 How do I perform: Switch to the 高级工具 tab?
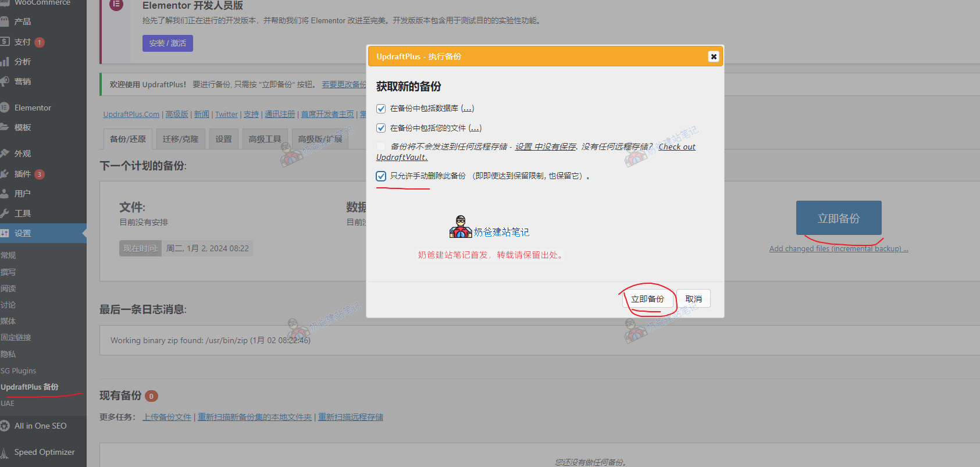click(265, 139)
